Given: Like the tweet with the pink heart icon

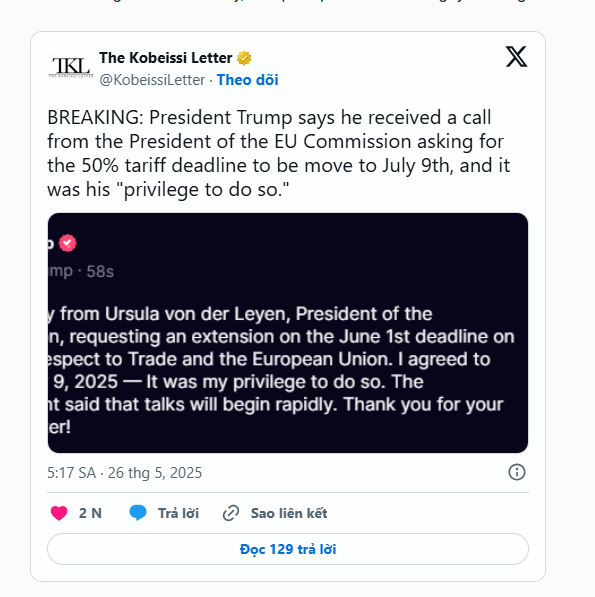Looking at the screenshot, I should [59, 513].
